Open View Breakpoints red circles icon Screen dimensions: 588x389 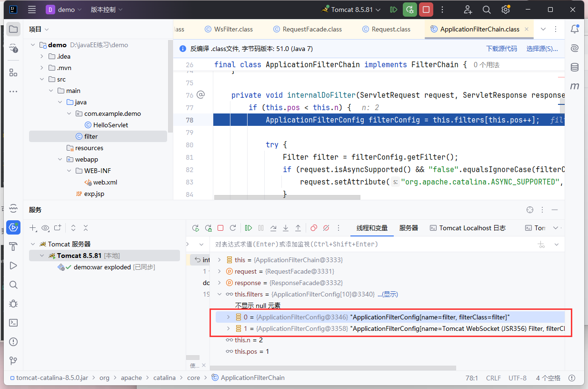tap(314, 228)
